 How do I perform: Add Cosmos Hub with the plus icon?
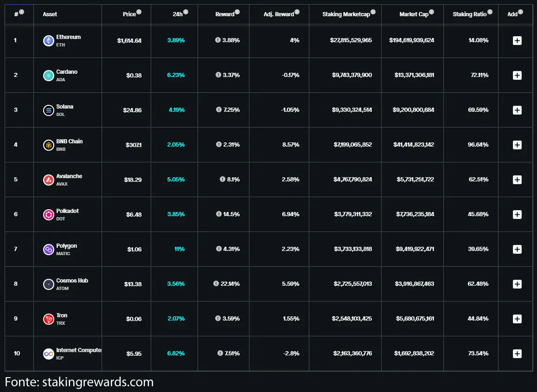click(517, 284)
